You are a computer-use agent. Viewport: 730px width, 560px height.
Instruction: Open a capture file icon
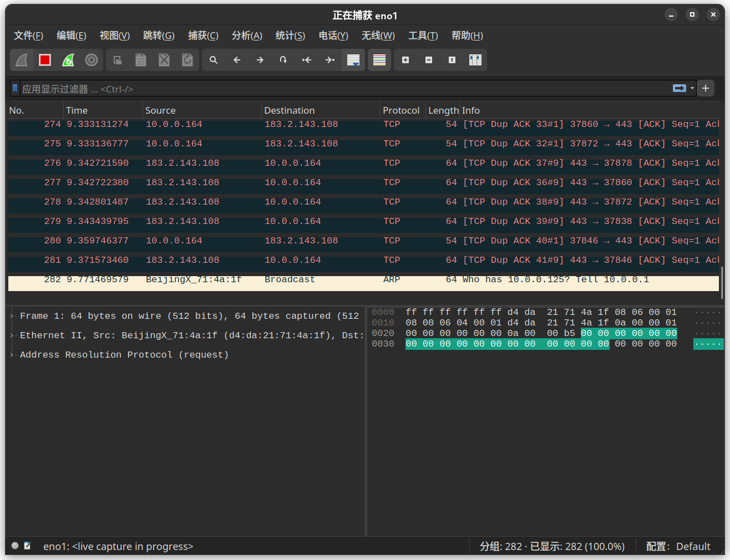pyautogui.click(x=118, y=60)
